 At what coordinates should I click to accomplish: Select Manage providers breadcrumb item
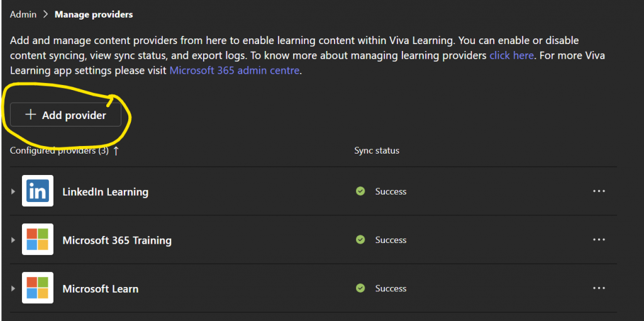tap(94, 14)
